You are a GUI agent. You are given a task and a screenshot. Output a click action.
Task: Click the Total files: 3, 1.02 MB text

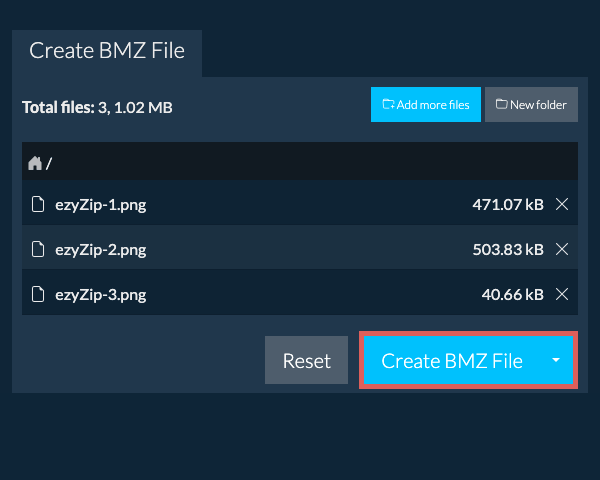click(x=97, y=107)
